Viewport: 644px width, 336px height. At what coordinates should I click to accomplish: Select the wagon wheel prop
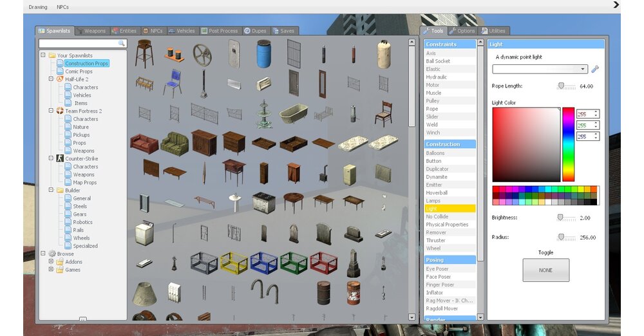coord(204,54)
